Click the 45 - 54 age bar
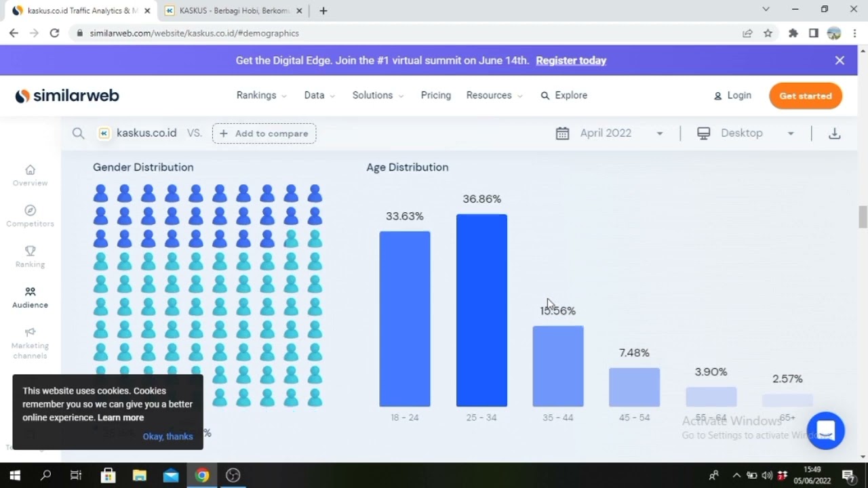Screen dimensions: 868x488 634,387
